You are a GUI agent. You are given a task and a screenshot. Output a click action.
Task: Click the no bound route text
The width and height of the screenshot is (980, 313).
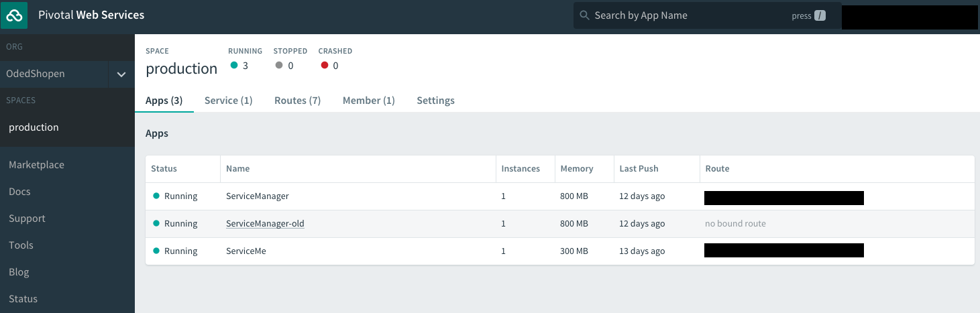tap(735, 224)
